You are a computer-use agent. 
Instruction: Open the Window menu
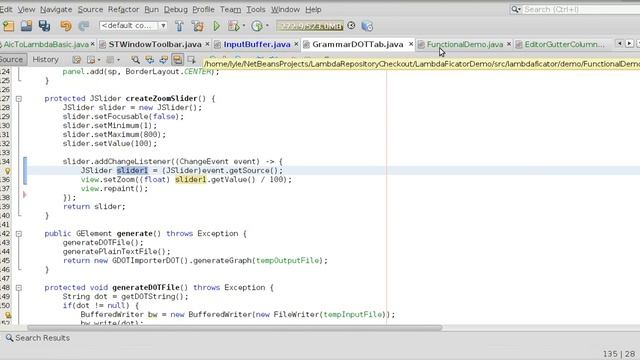click(x=285, y=9)
